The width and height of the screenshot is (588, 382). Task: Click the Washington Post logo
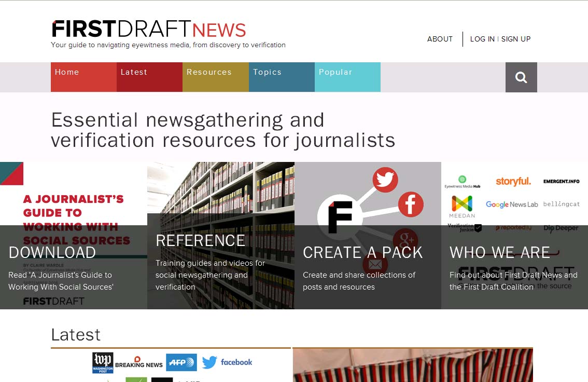click(103, 363)
